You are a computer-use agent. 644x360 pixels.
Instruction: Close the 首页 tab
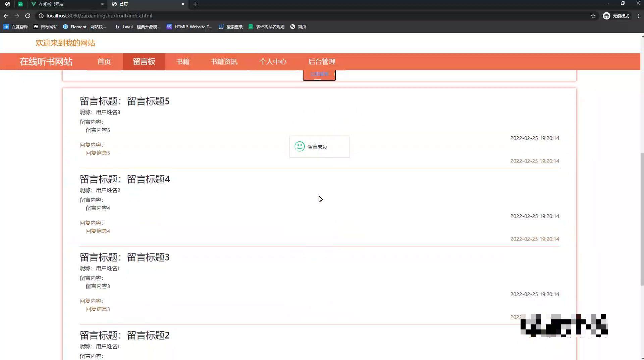183,4
